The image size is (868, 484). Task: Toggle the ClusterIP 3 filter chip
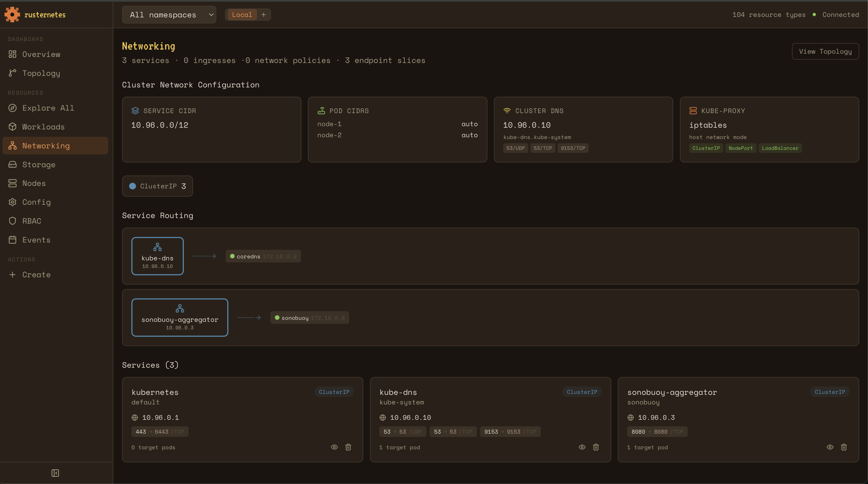(x=157, y=186)
